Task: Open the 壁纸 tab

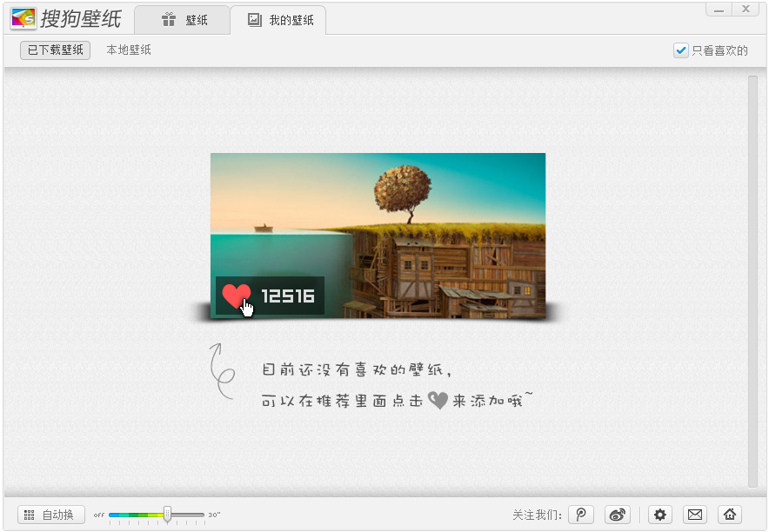Action: pyautogui.click(x=183, y=20)
